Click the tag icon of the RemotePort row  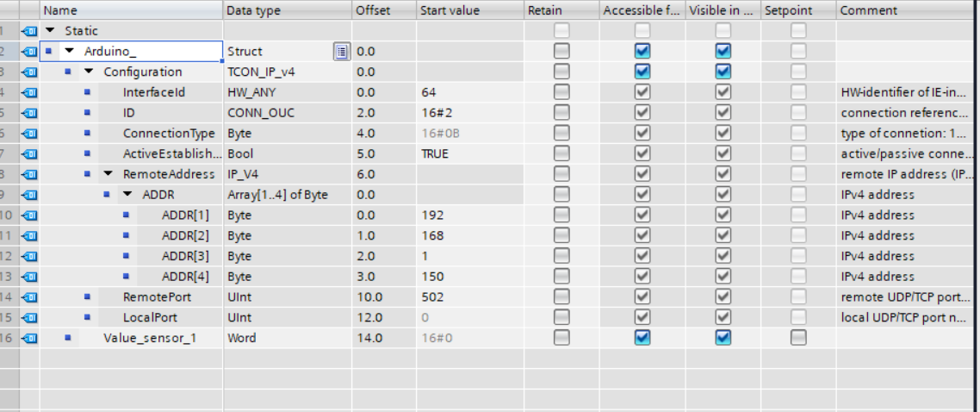click(29, 297)
